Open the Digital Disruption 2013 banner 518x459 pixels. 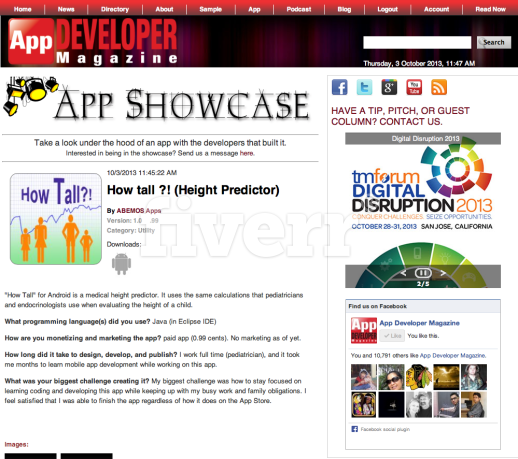[x=423, y=210]
